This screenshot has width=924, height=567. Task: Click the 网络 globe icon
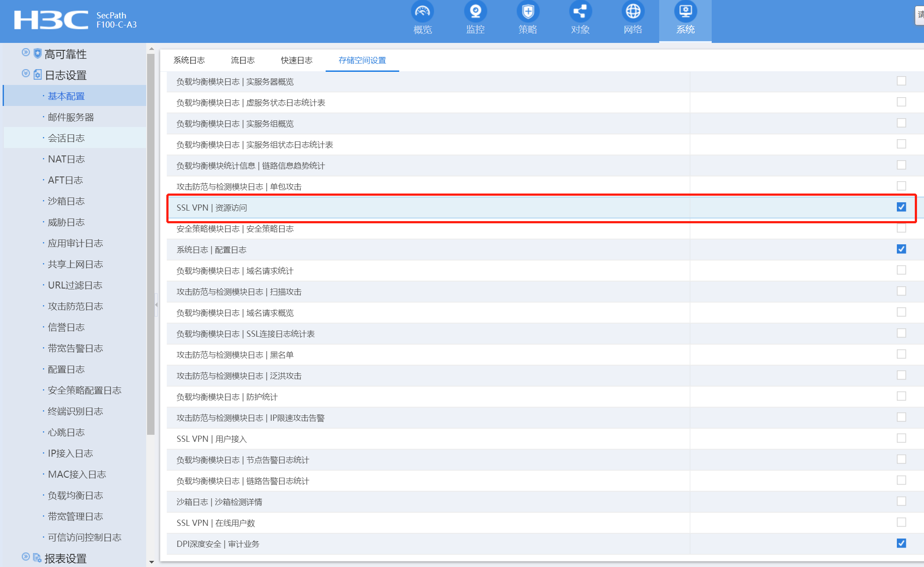633,12
